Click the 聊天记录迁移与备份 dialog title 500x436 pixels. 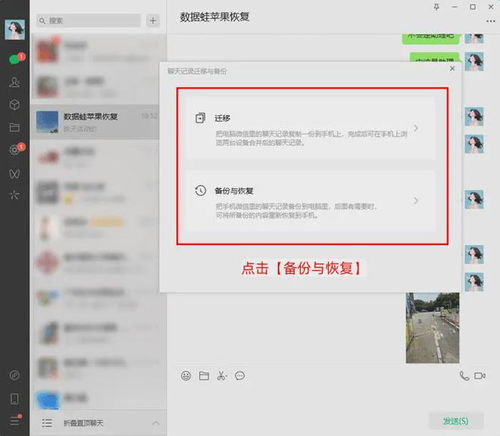[x=197, y=71]
